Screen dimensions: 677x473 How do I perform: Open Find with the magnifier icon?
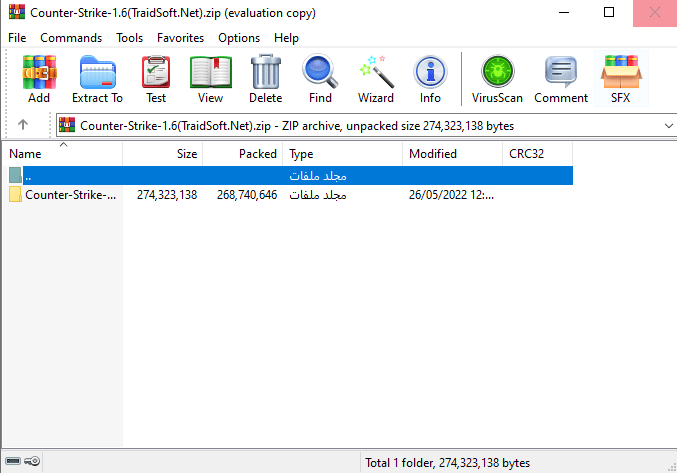click(320, 71)
